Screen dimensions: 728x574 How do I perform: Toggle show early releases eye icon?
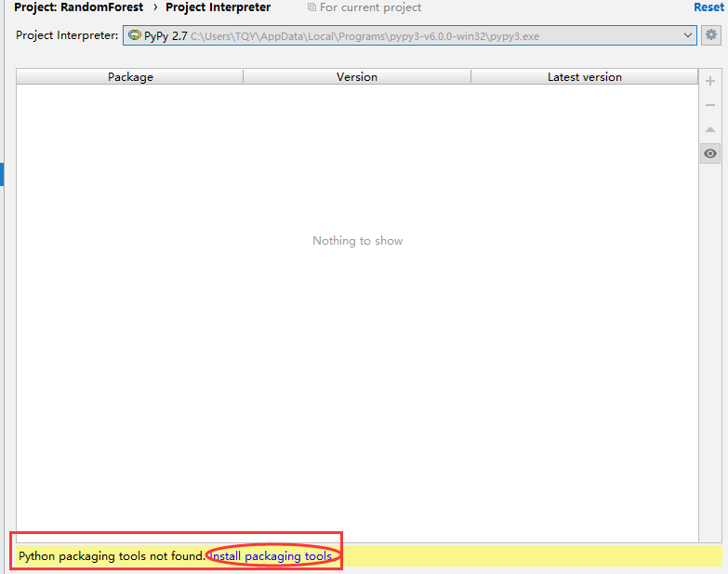710,154
